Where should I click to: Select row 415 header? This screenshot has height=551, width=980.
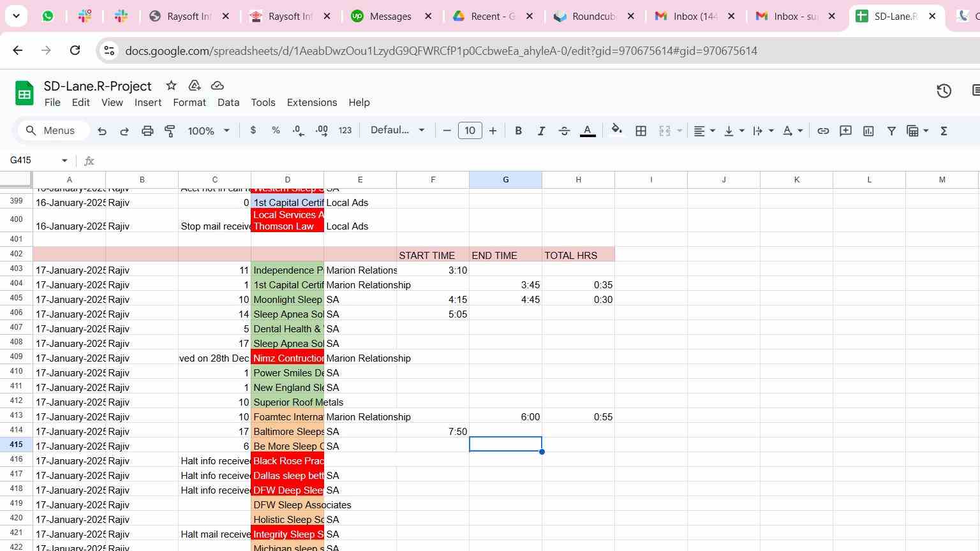pos(17,444)
